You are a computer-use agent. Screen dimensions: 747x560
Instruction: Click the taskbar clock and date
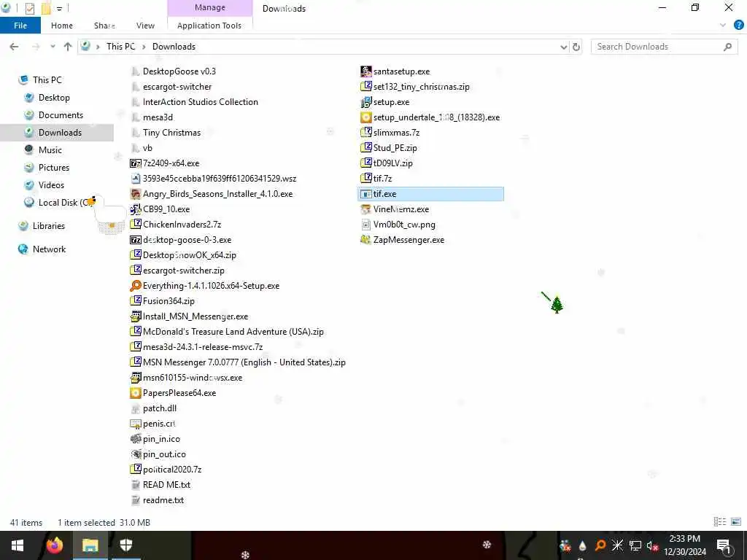pyautogui.click(x=684, y=545)
